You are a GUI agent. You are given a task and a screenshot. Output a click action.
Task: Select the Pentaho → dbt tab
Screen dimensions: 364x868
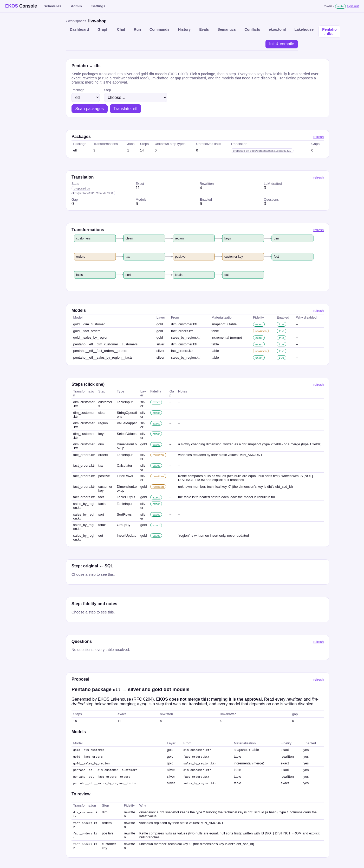(x=329, y=32)
